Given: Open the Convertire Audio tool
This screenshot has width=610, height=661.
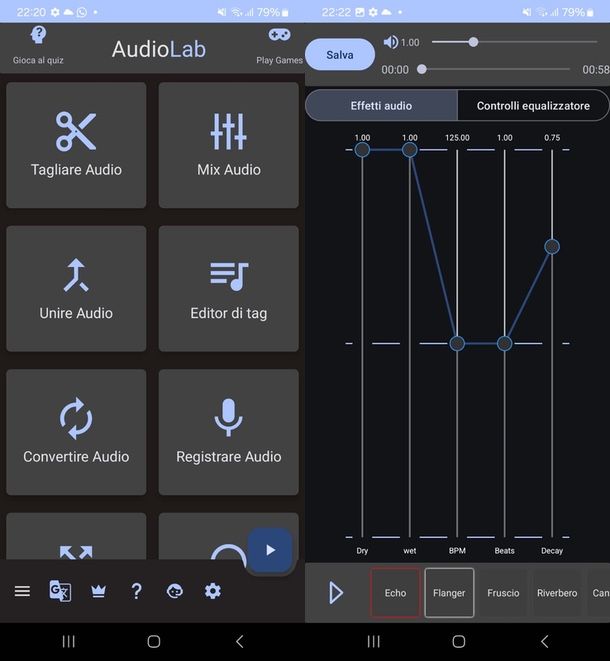Looking at the screenshot, I should [x=76, y=432].
